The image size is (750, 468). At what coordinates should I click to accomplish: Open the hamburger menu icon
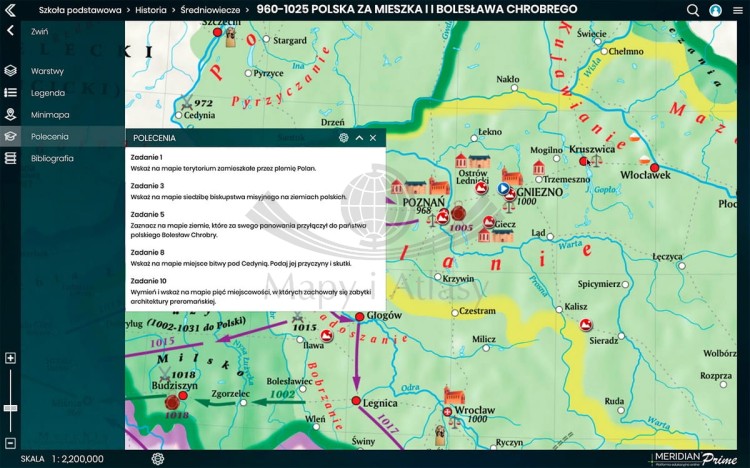point(738,10)
